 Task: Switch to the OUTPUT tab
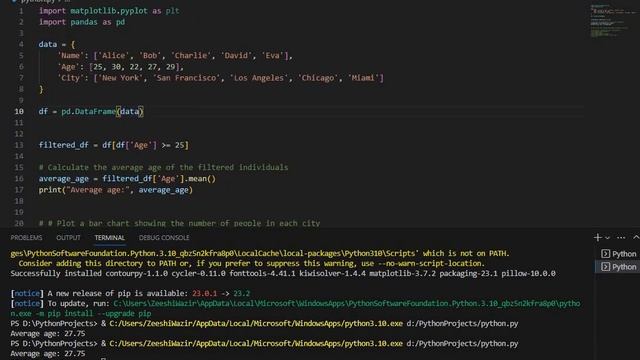(x=68, y=238)
